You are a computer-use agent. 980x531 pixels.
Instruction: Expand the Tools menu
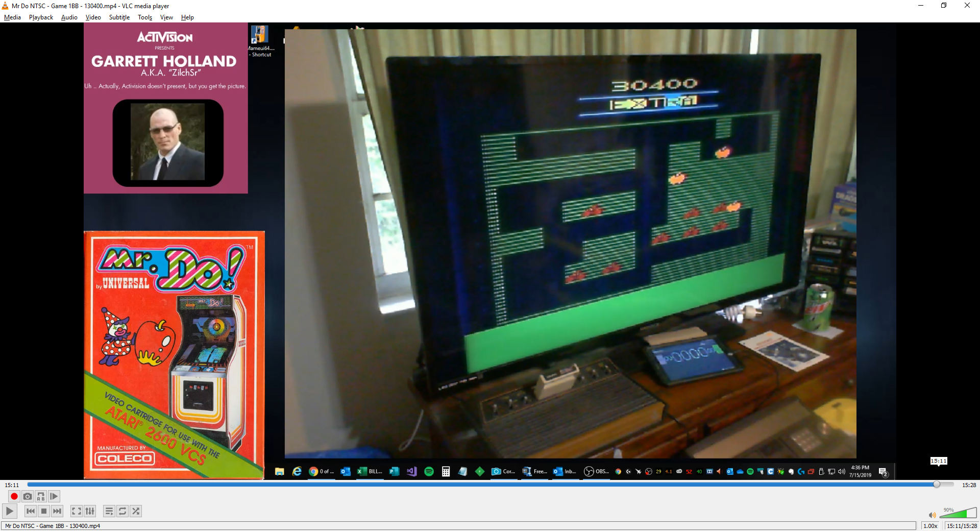point(145,17)
